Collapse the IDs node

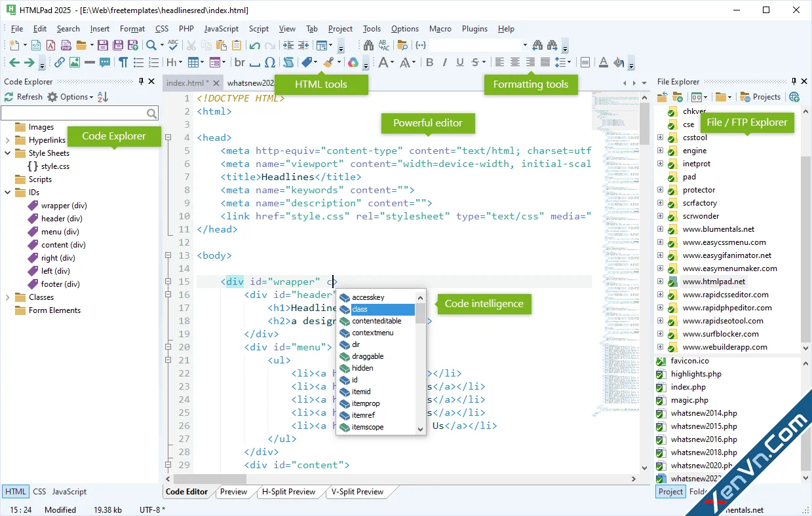click(x=8, y=193)
